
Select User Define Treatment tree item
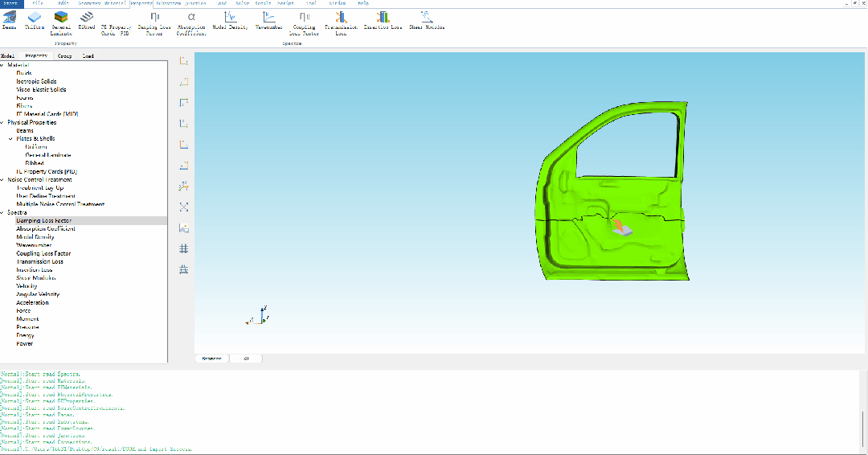46,196
